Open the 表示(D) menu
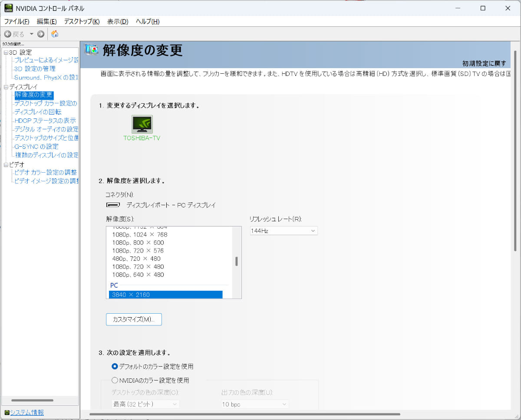 pos(117,21)
